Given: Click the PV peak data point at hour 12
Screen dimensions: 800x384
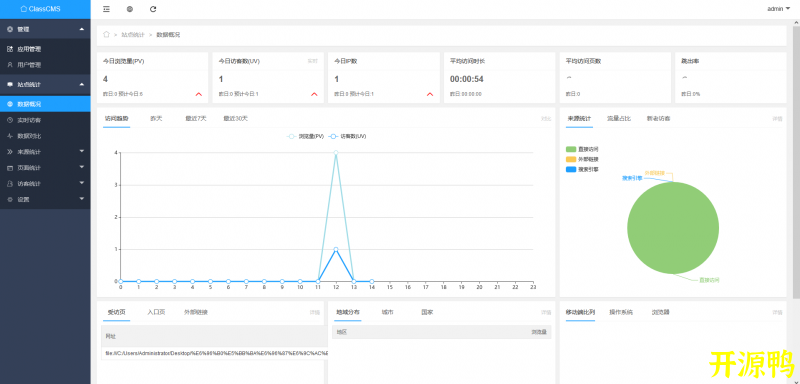Looking at the screenshot, I should point(336,152).
